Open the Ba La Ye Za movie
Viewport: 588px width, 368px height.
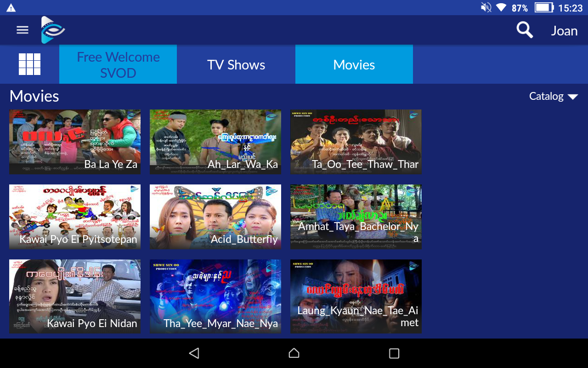tap(75, 142)
